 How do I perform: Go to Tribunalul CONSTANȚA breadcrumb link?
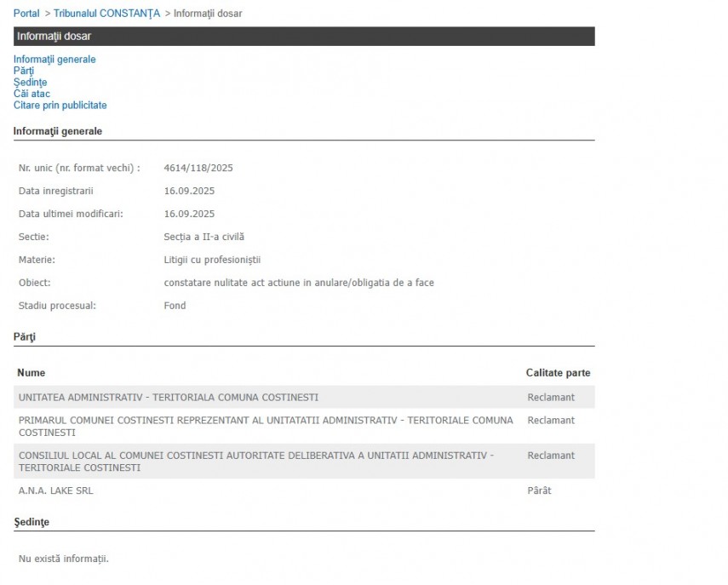click(x=106, y=14)
